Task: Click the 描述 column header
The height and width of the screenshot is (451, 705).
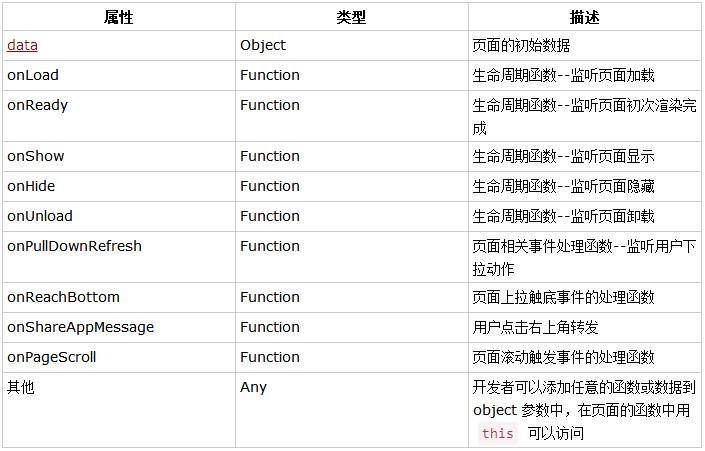Action: [x=585, y=17]
